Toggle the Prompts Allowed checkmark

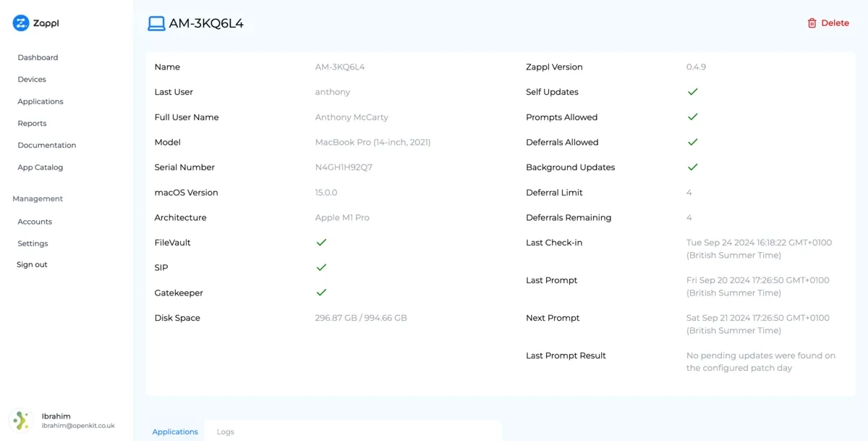pos(692,117)
